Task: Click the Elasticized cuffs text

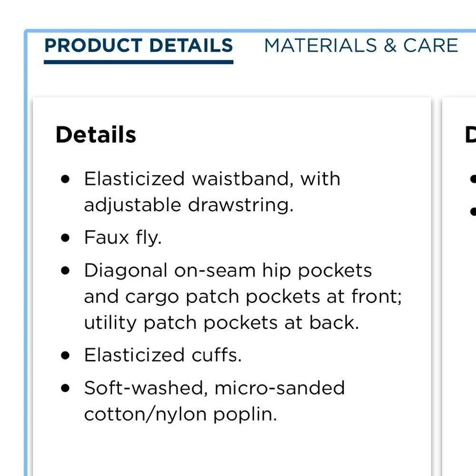Action: click(x=163, y=355)
